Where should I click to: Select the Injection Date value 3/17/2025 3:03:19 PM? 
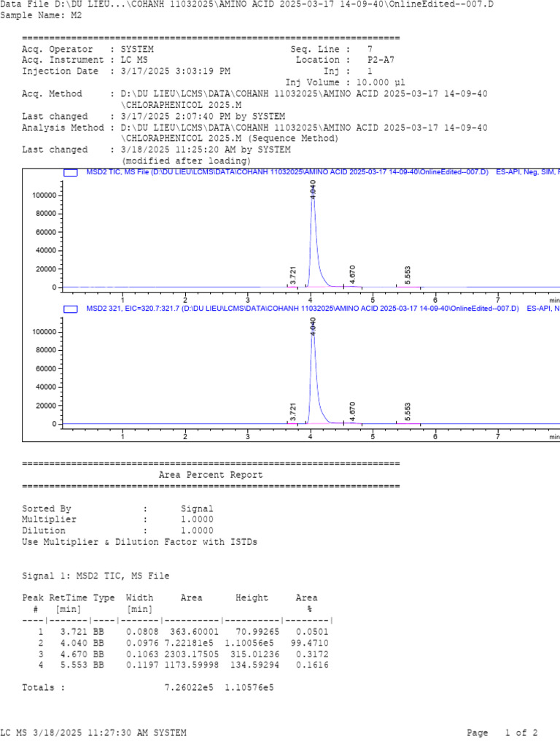click(175, 71)
